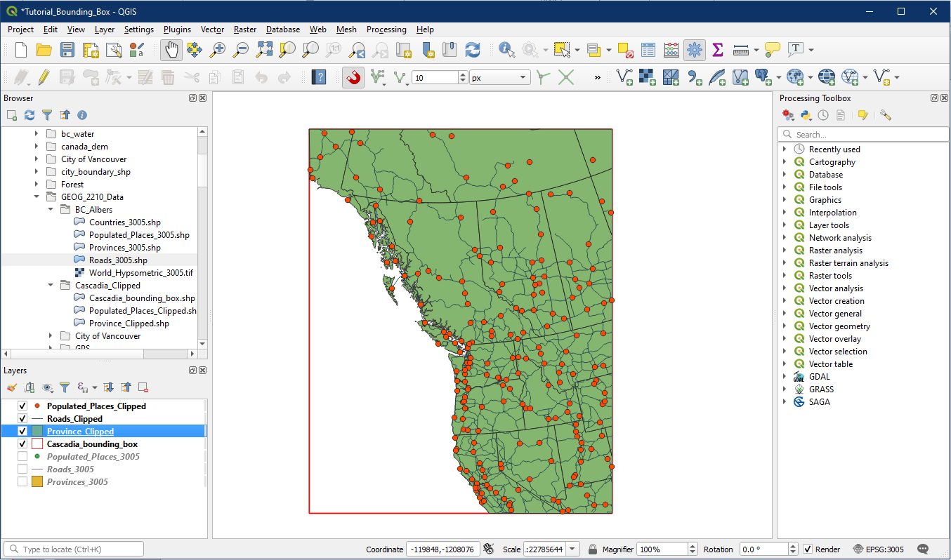Viewport: 951px width, 560px height.
Task: Uncheck the Populated_Places_Clipped layer checkbox
Action: point(22,406)
